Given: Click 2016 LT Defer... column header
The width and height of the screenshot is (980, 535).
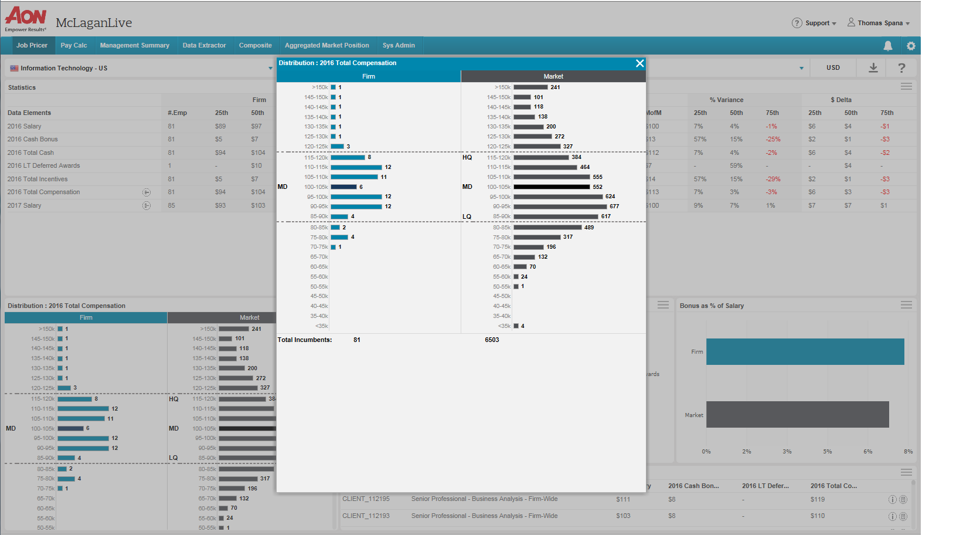Looking at the screenshot, I should (765, 486).
